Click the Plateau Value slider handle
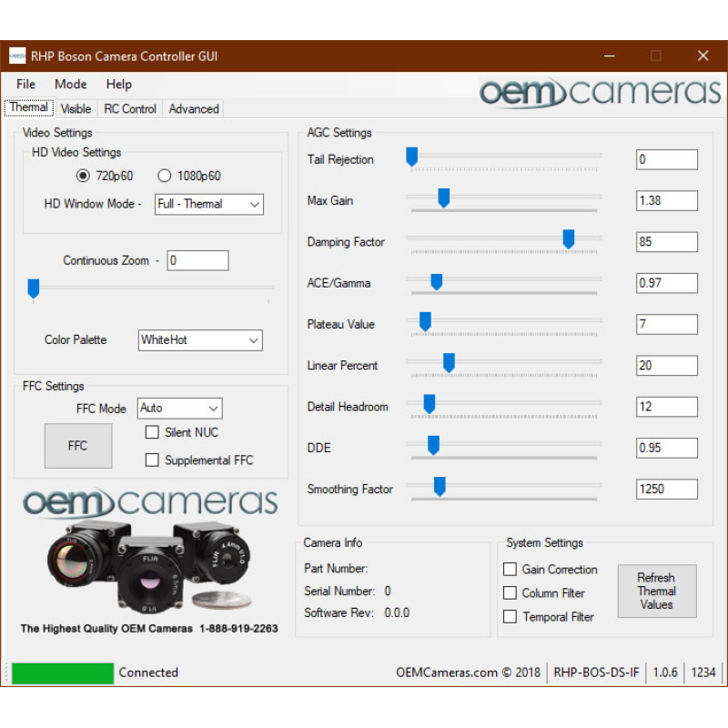 pos(425,322)
